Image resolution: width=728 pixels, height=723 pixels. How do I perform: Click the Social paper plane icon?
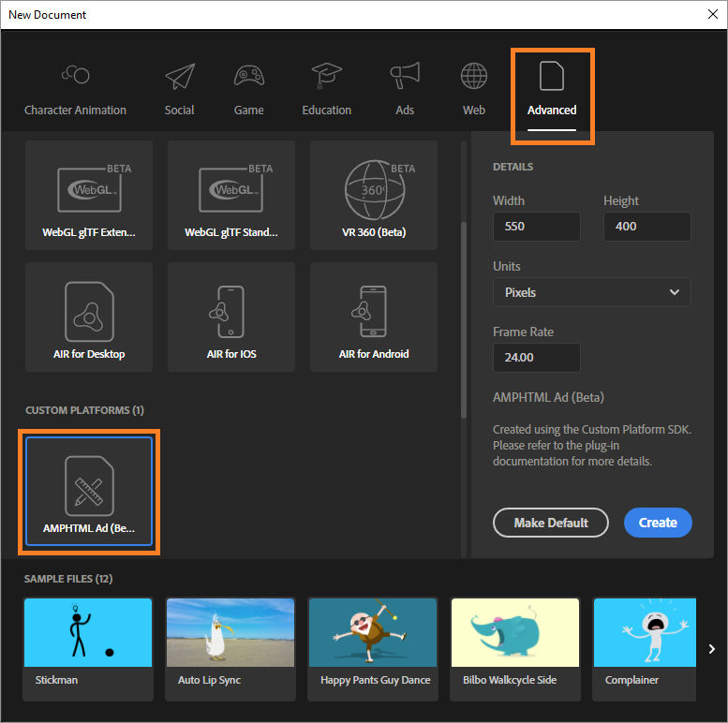coord(180,76)
